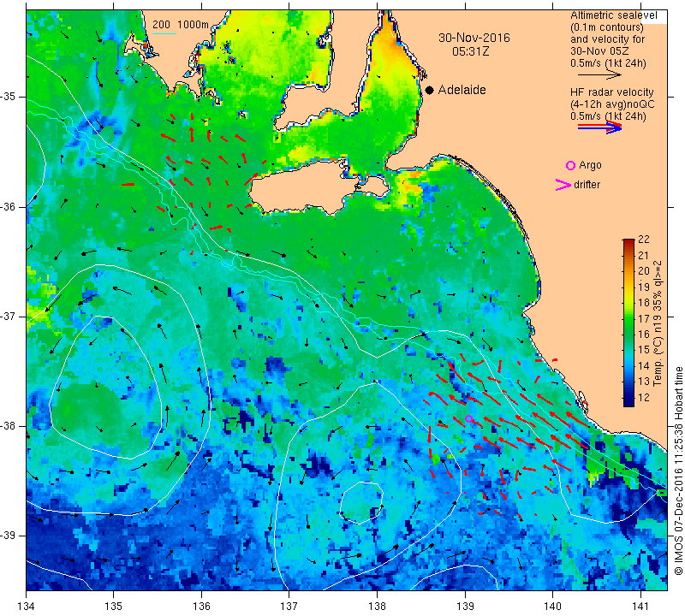
Task: Click the 1000m isobath legend text
Action: (193, 25)
